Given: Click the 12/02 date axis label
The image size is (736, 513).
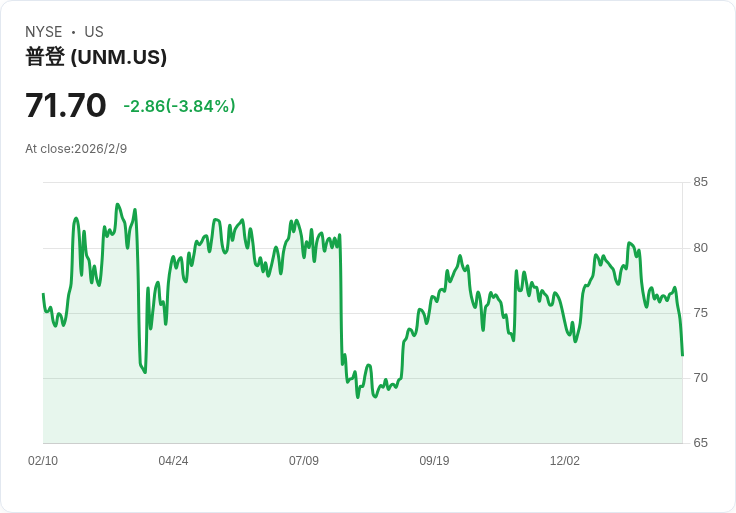Looking at the screenshot, I should coord(565,461).
